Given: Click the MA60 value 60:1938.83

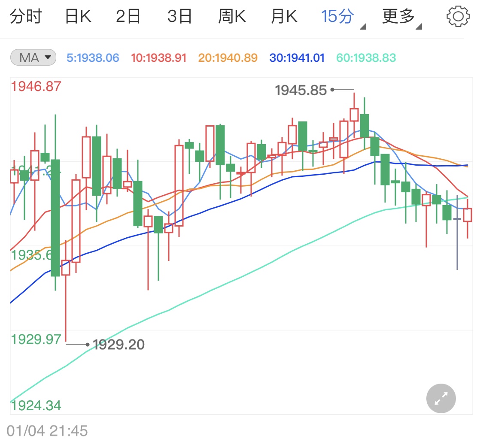Looking at the screenshot, I should point(366,58).
